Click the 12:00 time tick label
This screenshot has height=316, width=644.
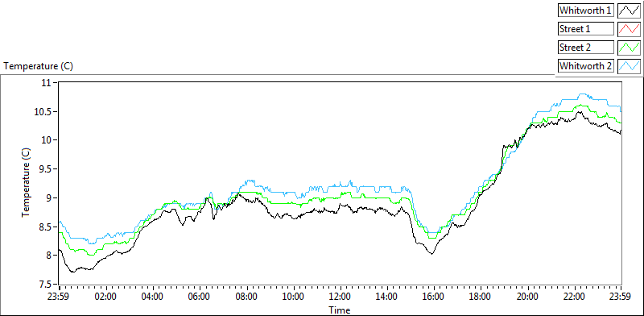click(340, 297)
